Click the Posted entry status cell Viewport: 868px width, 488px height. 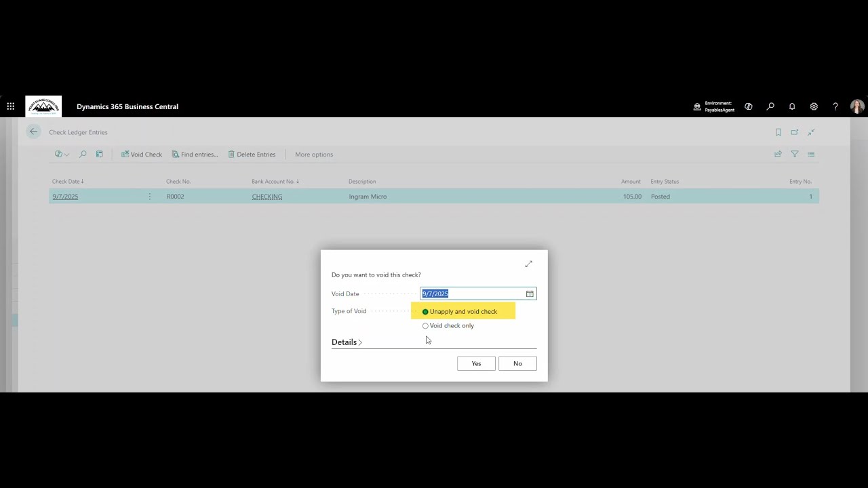660,197
